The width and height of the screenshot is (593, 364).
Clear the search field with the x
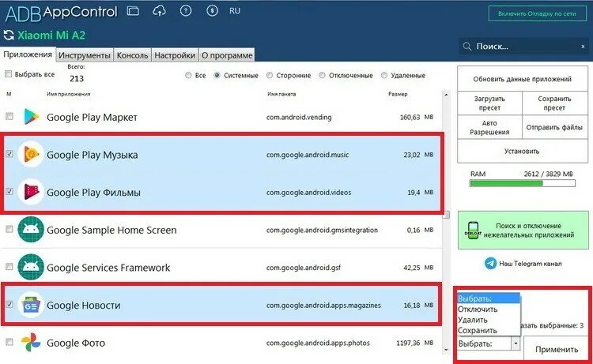tap(583, 47)
